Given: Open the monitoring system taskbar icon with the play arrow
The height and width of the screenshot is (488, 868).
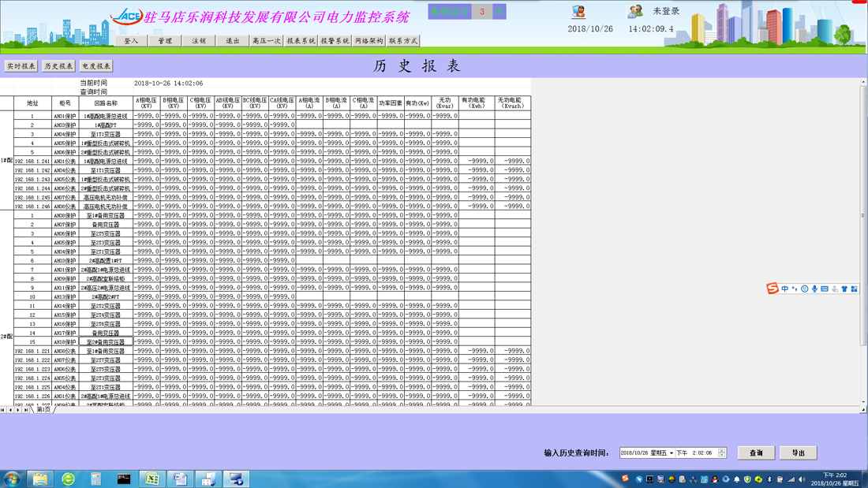Looking at the screenshot, I should point(237,479).
